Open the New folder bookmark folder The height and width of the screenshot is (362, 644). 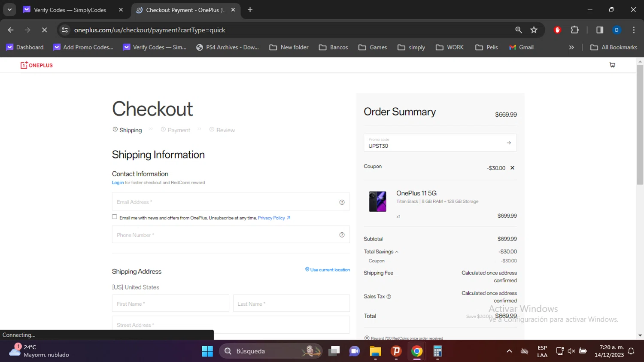click(289, 47)
